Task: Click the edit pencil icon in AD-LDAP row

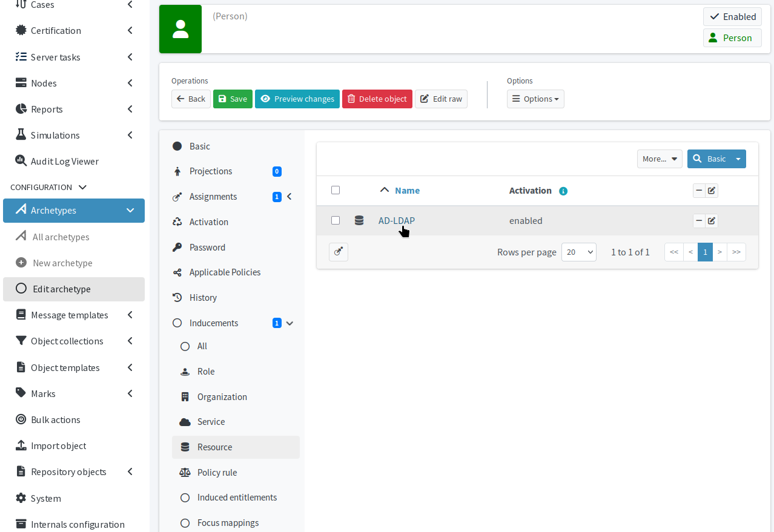Action: (x=712, y=220)
